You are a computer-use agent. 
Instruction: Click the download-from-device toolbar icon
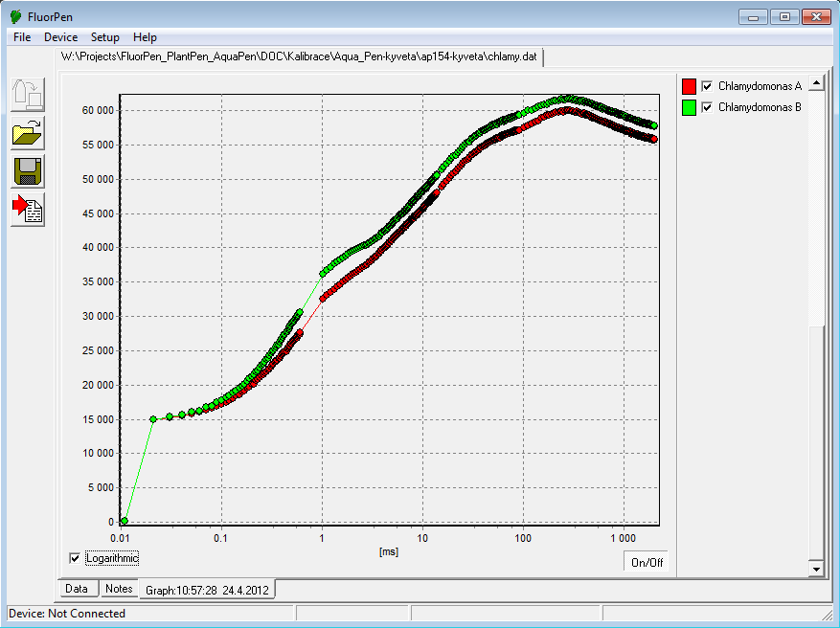coord(28,95)
